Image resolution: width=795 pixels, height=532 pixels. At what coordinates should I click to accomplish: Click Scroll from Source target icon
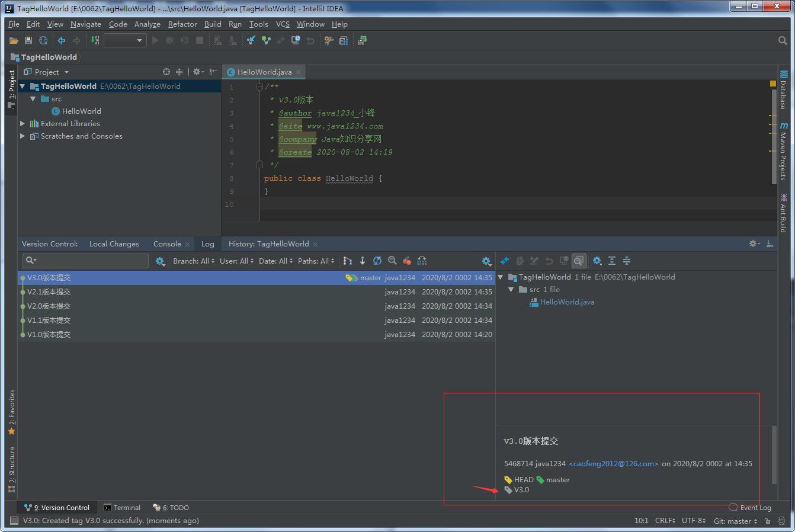(166, 72)
